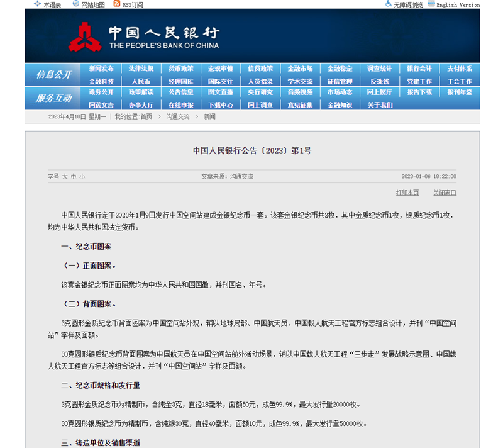This screenshot has width=503, height=448.
Task: Open 报告下载 navigation item
Action: tap(419, 92)
